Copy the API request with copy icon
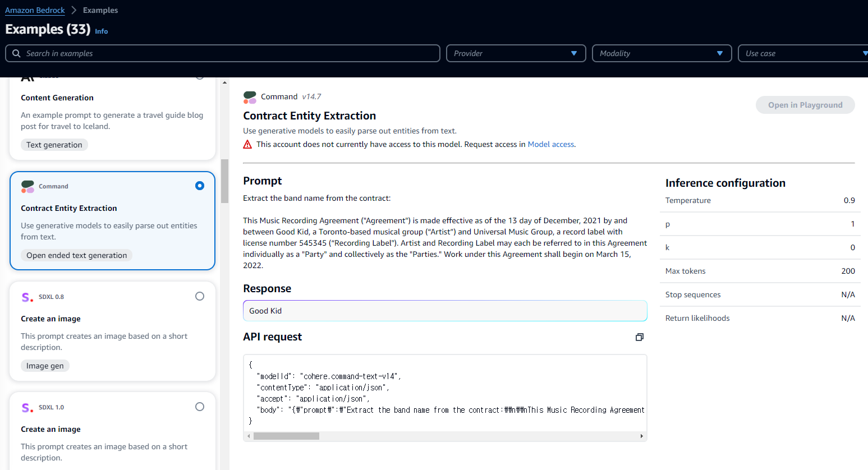The image size is (868, 470). pos(639,337)
